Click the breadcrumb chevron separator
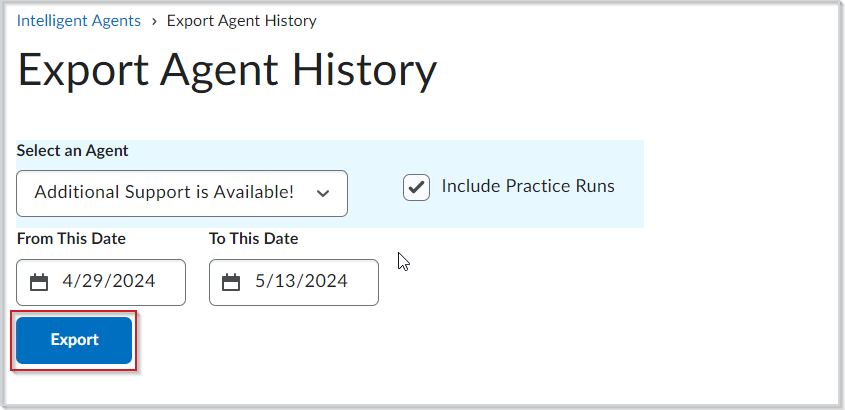845x410 pixels. (x=154, y=22)
